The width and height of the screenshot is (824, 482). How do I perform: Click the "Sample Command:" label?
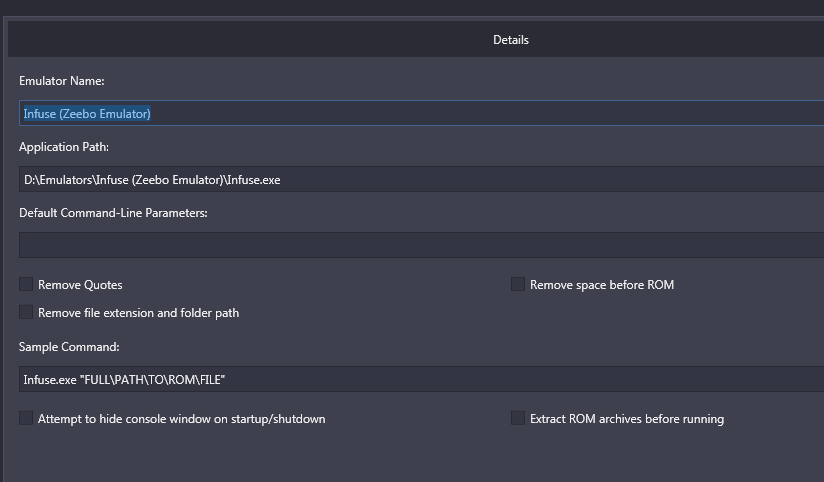click(69, 347)
